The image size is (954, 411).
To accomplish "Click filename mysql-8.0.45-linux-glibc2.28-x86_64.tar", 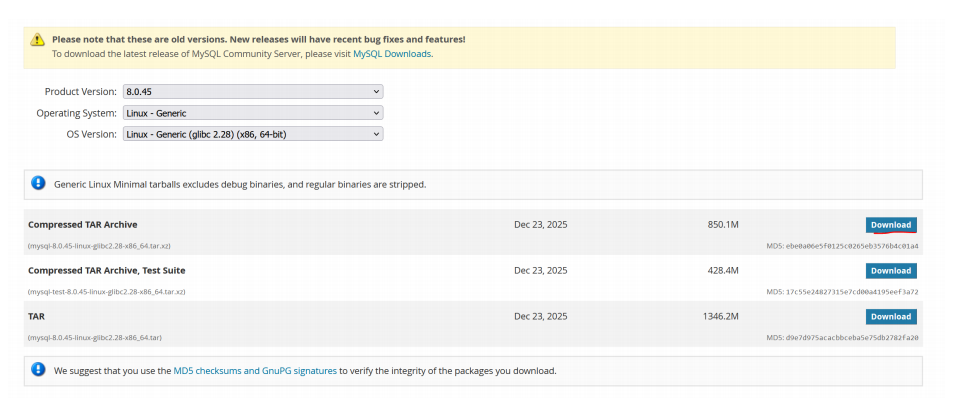I will pos(95,337).
